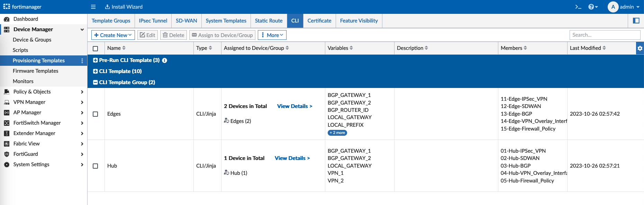Open the Create New dropdown
This screenshot has width=644, height=205.
pyautogui.click(x=113, y=35)
